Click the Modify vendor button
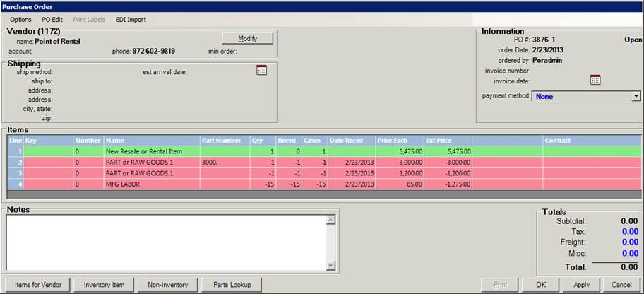This screenshot has width=644, height=294. (x=248, y=38)
